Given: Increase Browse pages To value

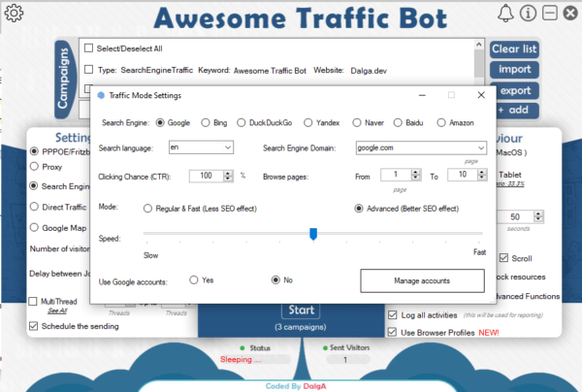Looking at the screenshot, I should [x=482, y=172].
